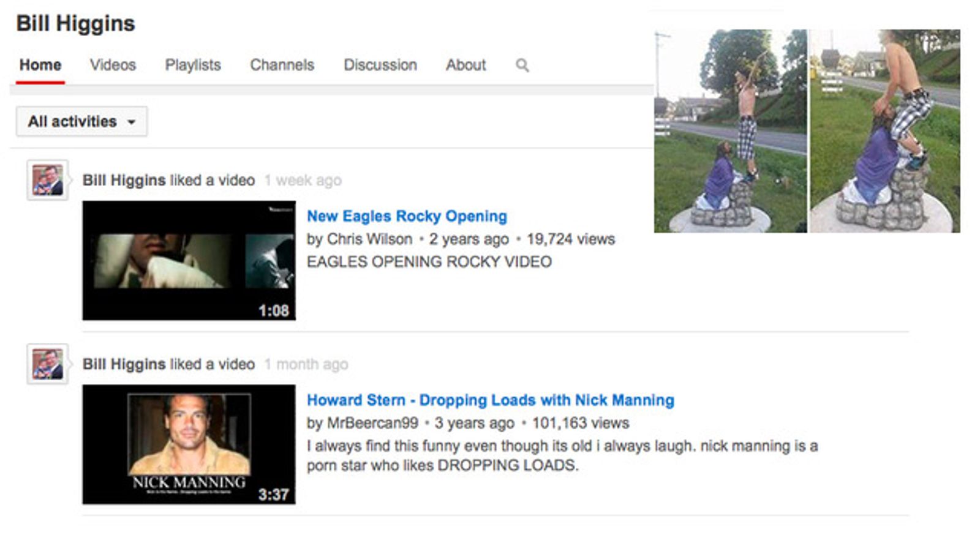Image resolution: width=980 pixels, height=551 pixels.
Task: Click the '1 week ago' timestamp
Action: (x=303, y=180)
